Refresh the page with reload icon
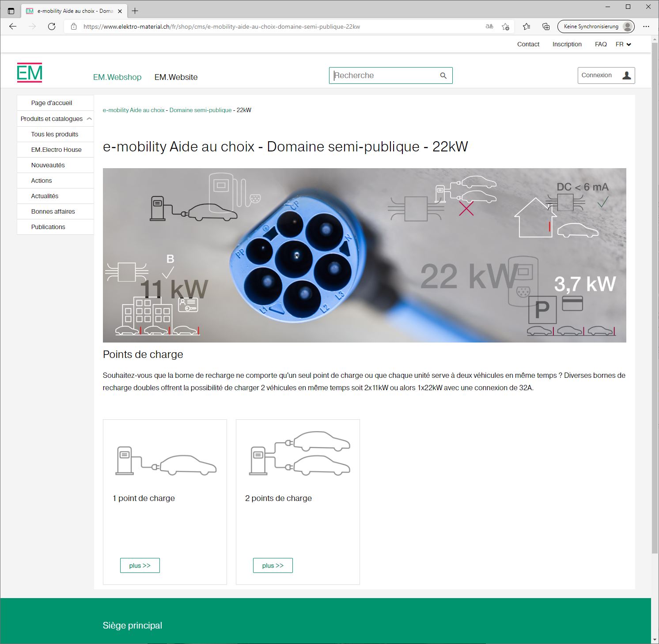Image resolution: width=659 pixels, height=644 pixels. pyautogui.click(x=52, y=26)
